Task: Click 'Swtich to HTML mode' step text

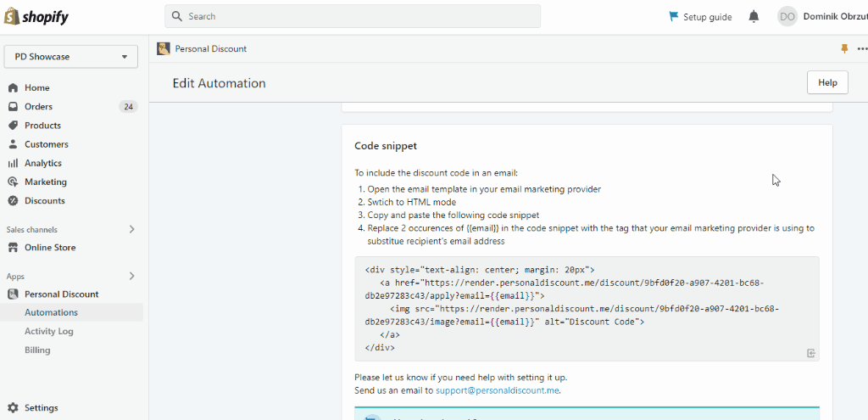Action: click(412, 202)
